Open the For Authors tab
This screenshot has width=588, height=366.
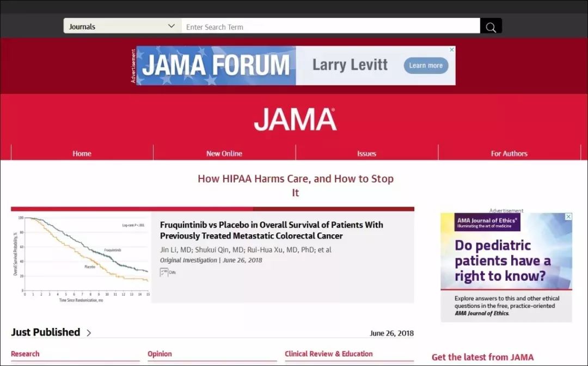[509, 153]
